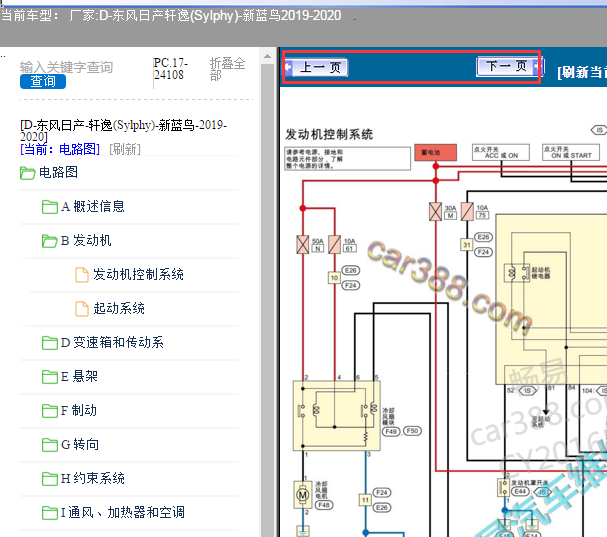The image size is (607, 537).
Task: Click the sidebar scrollbar up arrow
Action: [x=267, y=57]
